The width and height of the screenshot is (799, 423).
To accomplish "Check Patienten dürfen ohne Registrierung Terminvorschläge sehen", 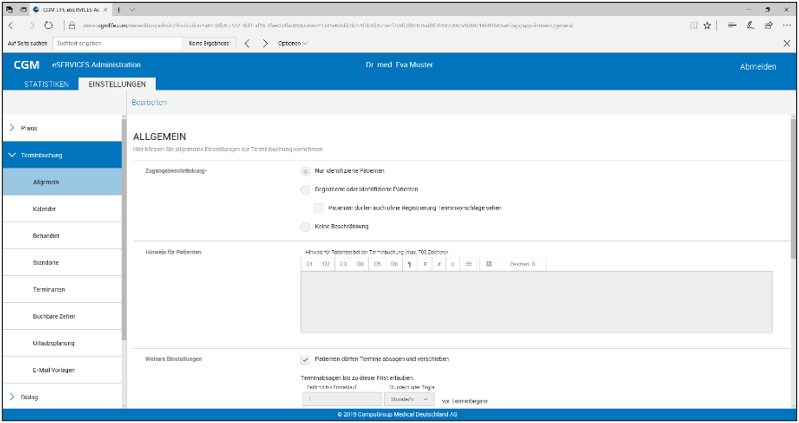I will (319, 208).
